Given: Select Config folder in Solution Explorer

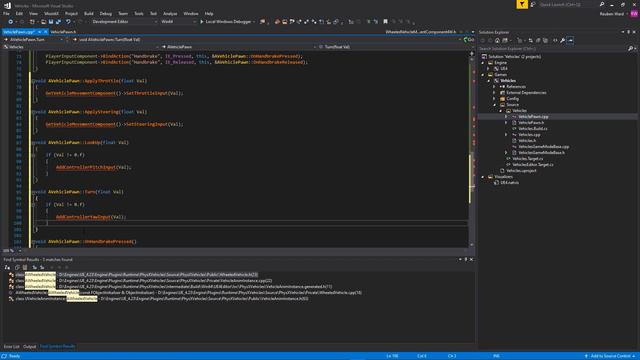Looking at the screenshot, I should coord(512,98).
